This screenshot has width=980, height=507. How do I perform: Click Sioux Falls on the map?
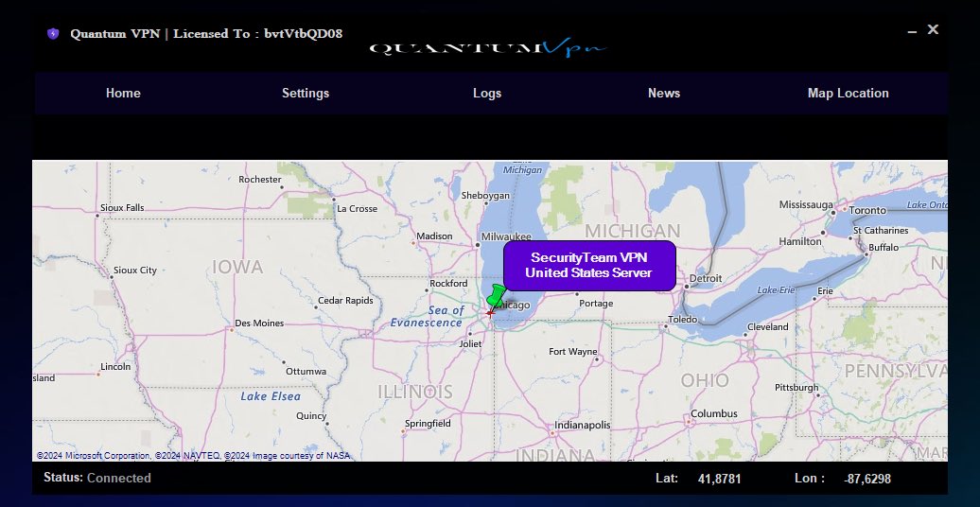pos(122,207)
